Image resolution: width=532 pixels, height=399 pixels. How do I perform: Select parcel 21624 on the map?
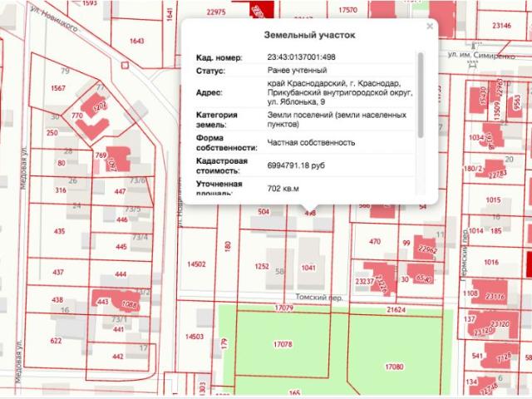tap(397, 310)
